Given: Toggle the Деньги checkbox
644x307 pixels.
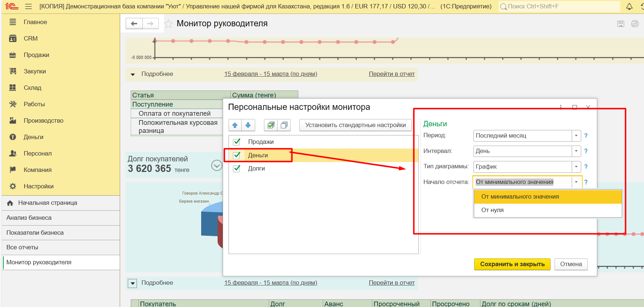Looking at the screenshot, I should (237, 155).
